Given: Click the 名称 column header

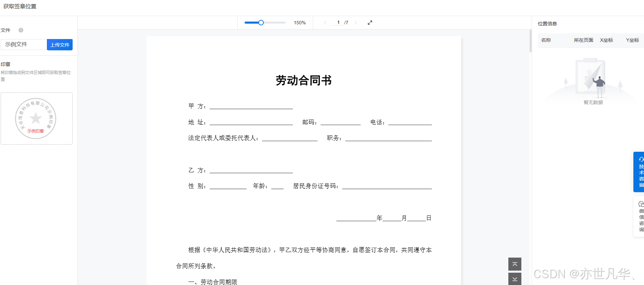Looking at the screenshot, I should [546, 40].
